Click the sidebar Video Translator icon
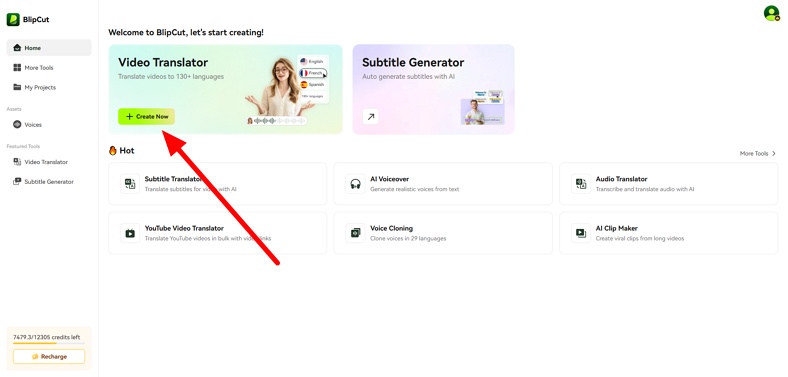 pyautogui.click(x=17, y=162)
